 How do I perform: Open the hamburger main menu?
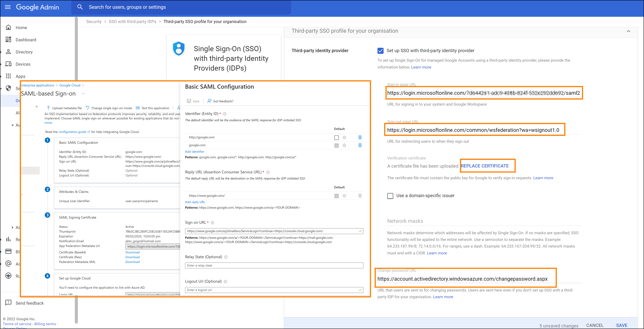point(8,7)
